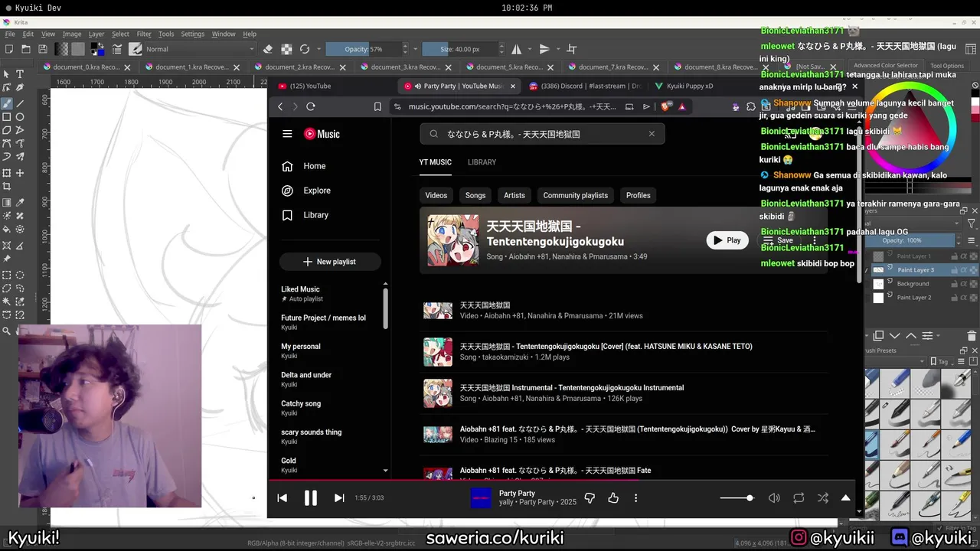
Task: Toggle alpha lock on Background layer
Action: pos(974,284)
